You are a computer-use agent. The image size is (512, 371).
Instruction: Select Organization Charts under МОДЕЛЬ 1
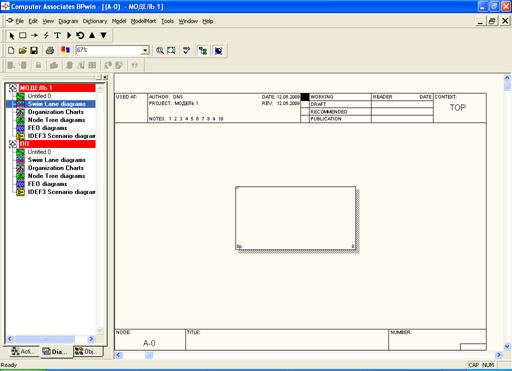tap(55, 112)
